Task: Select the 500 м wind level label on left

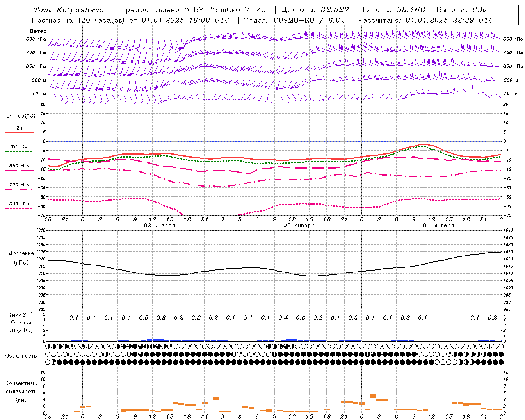Action: tap(39, 80)
